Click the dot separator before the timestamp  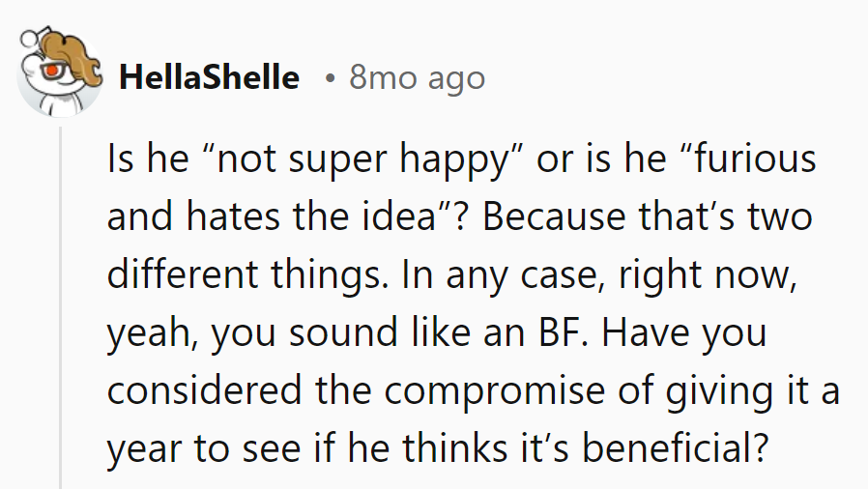click(330, 77)
